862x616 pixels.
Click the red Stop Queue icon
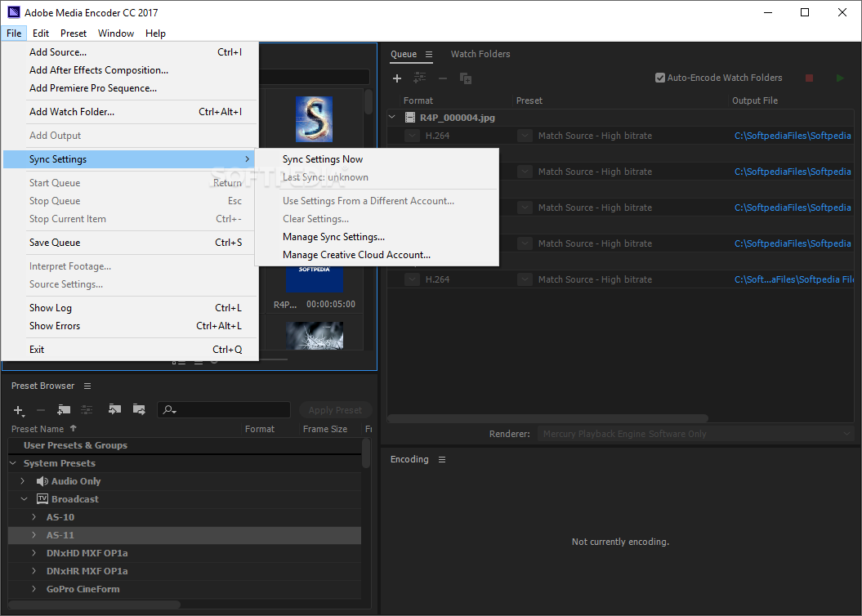point(809,78)
